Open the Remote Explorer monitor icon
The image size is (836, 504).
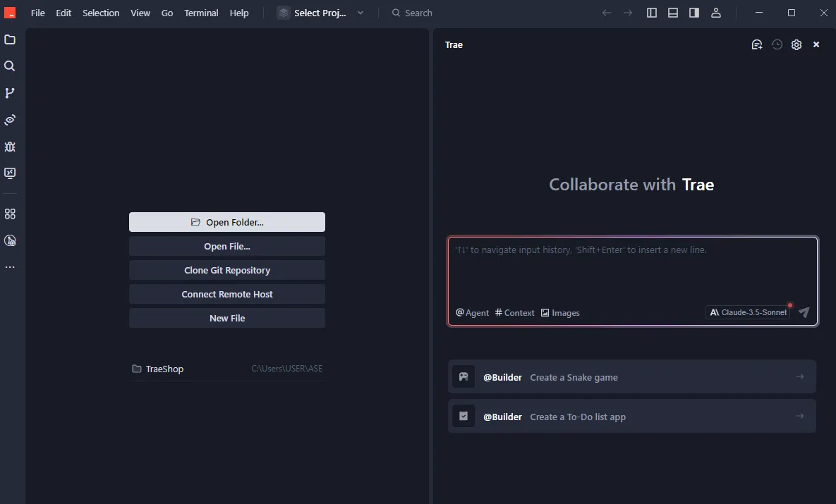pos(10,173)
